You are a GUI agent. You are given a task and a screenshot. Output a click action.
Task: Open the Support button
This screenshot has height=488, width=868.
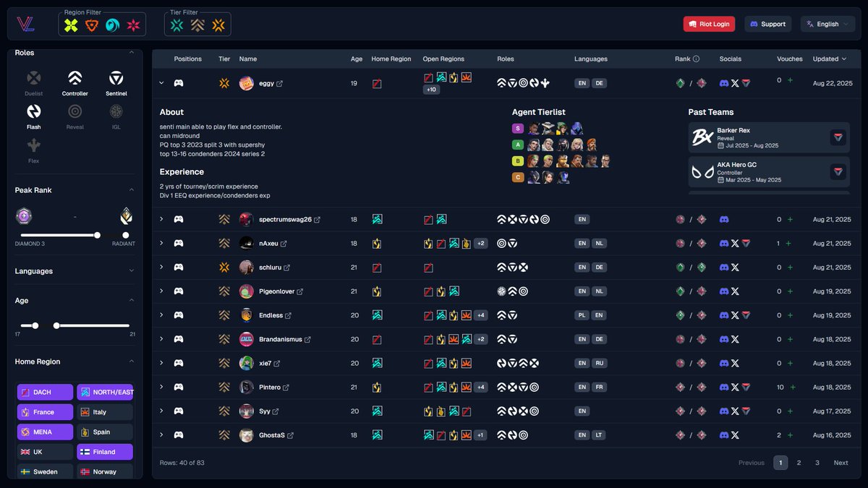[767, 24]
